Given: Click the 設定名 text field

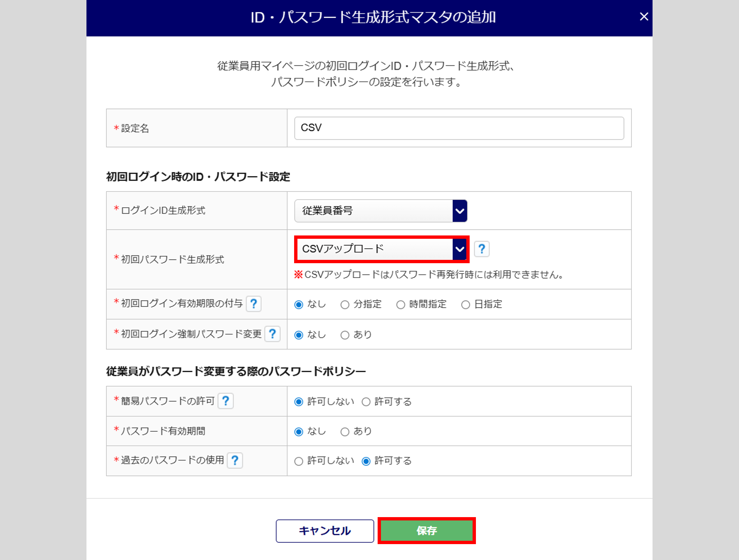Looking at the screenshot, I should 459,128.
